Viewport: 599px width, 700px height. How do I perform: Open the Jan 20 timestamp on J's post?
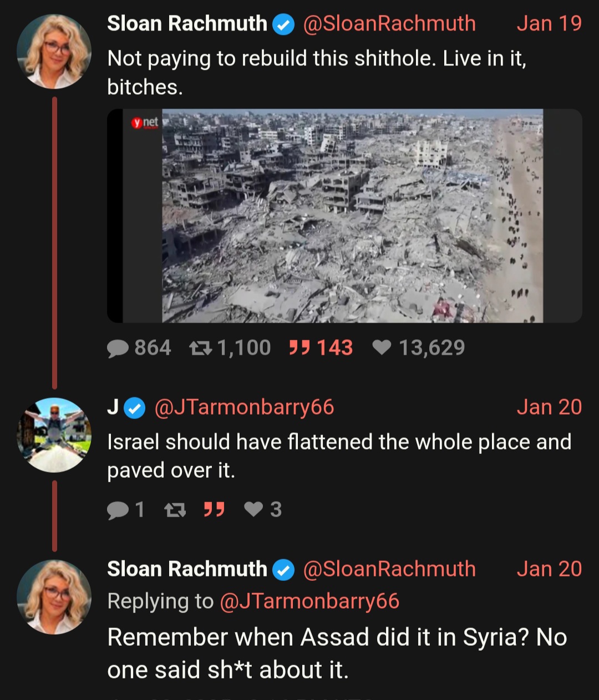coord(549,407)
